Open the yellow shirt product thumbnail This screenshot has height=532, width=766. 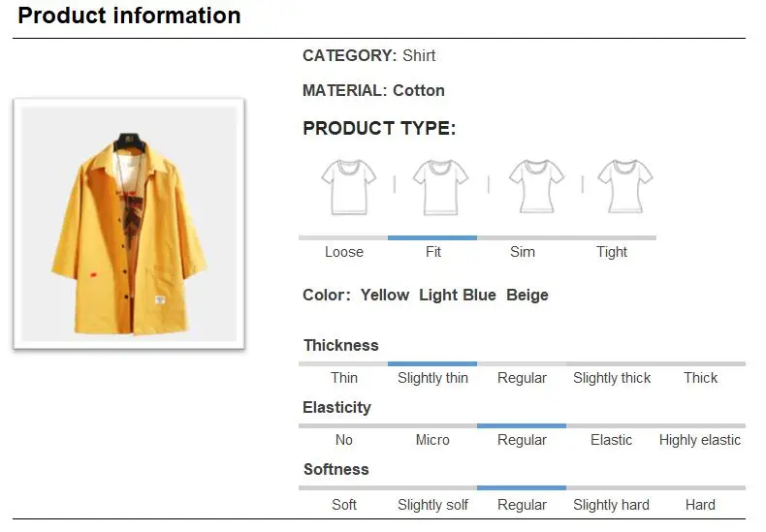(x=129, y=224)
